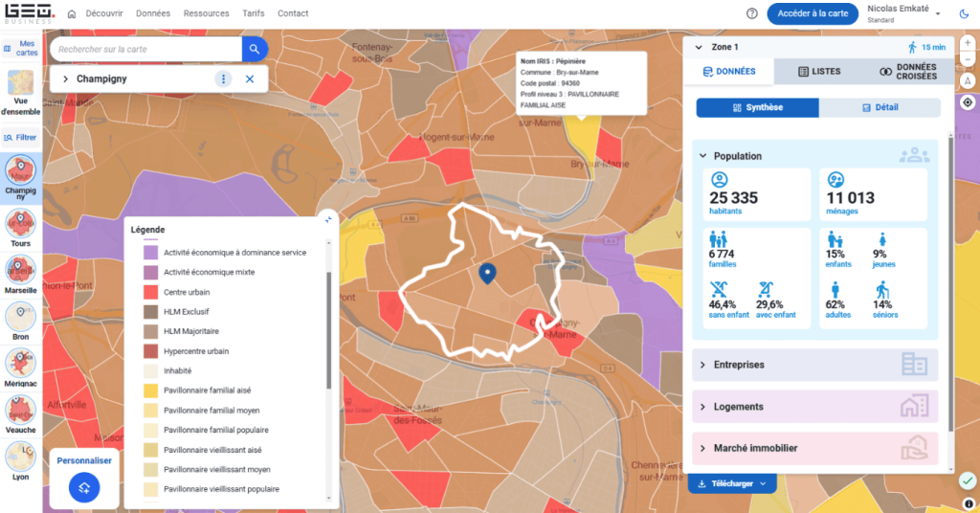Click the locate-me target icon on the map
The image size is (980, 513).
tap(968, 102)
